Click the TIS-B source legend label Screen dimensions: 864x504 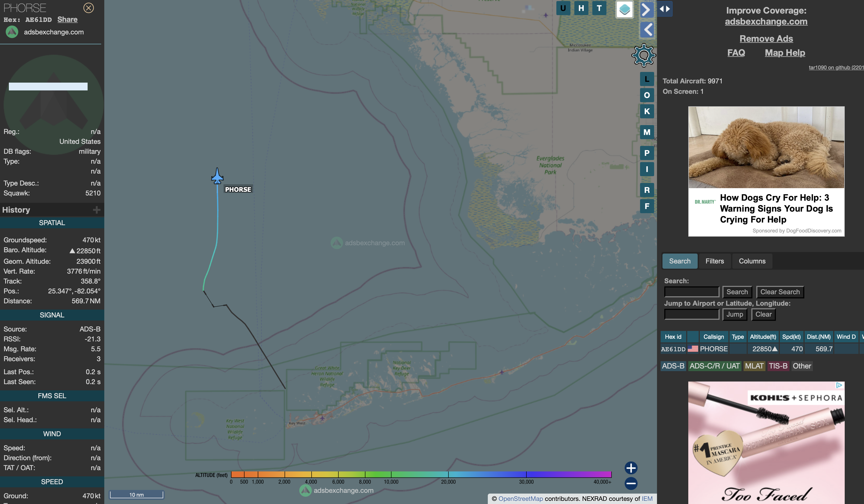point(778,366)
